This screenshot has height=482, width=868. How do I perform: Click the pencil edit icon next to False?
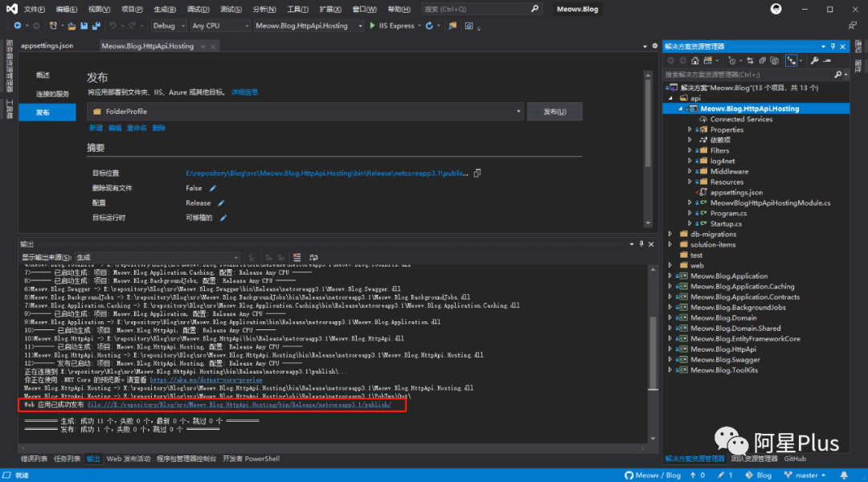pyautogui.click(x=212, y=188)
